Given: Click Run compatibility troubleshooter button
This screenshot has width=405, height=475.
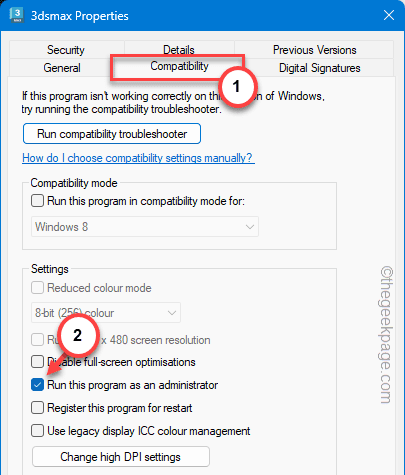Looking at the screenshot, I should pos(112,134).
